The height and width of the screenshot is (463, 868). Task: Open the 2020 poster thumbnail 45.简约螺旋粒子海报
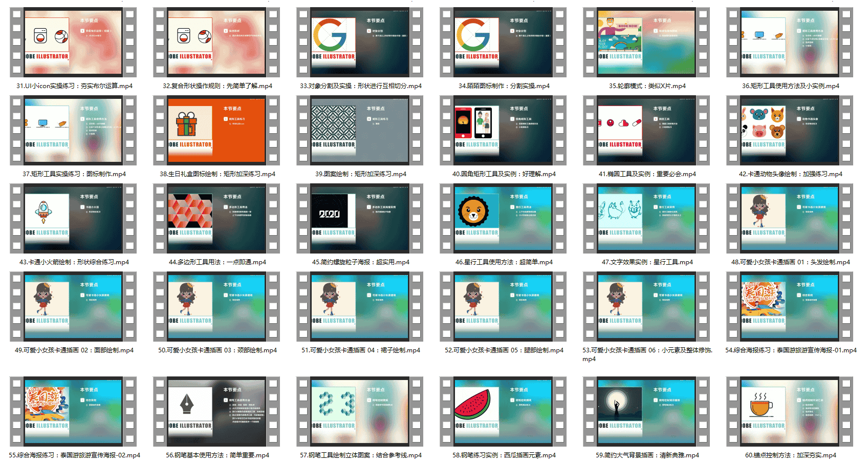[360, 219]
